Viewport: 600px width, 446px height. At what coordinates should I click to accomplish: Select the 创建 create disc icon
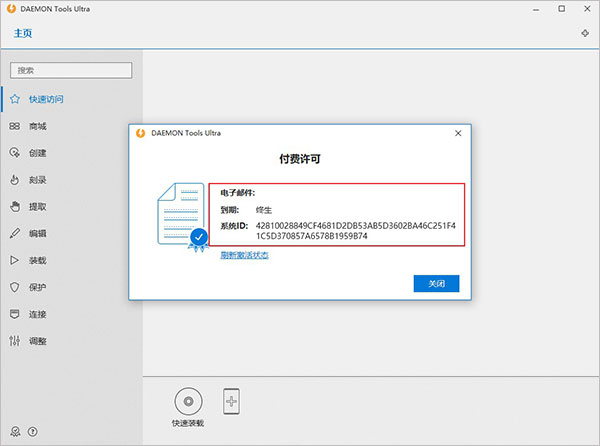pos(15,153)
